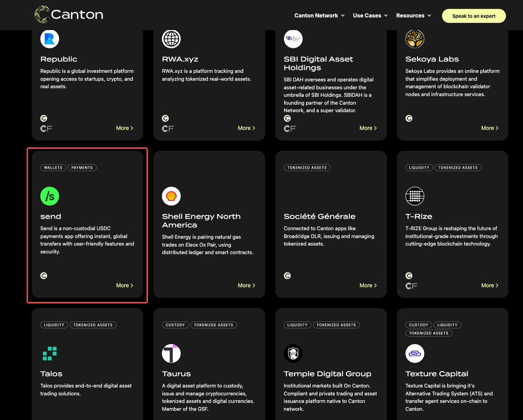Click the Canton logo in header
Screen dimensions: 523x420
coord(69,15)
